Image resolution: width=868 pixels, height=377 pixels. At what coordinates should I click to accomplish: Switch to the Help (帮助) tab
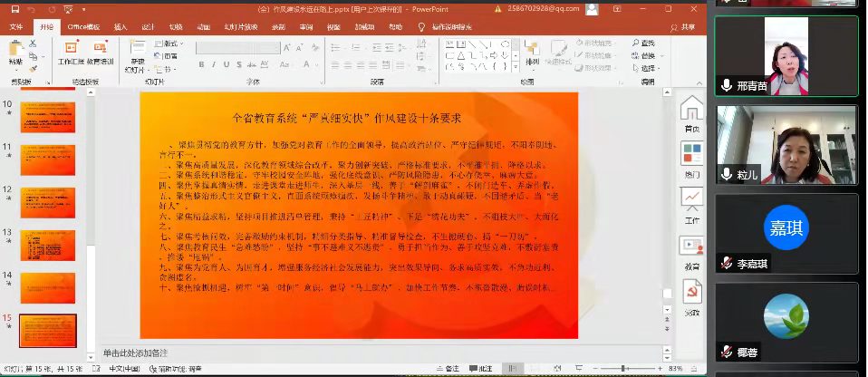[395, 26]
